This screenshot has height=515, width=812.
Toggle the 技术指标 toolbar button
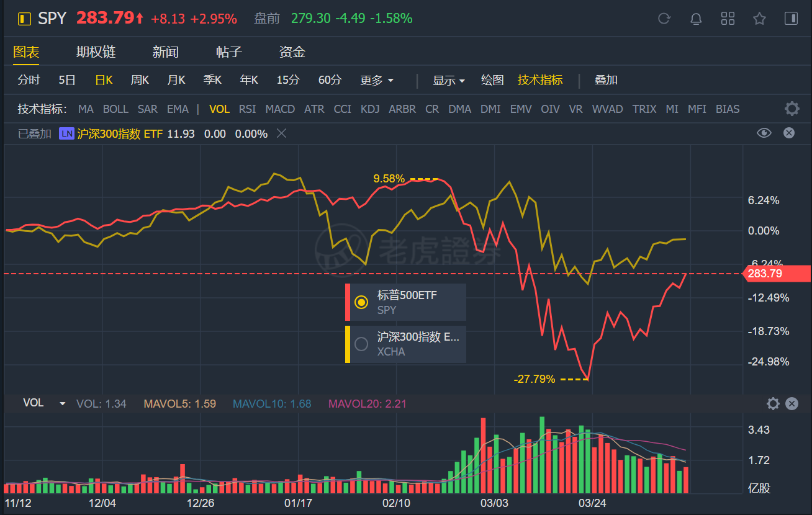tap(540, 80)
